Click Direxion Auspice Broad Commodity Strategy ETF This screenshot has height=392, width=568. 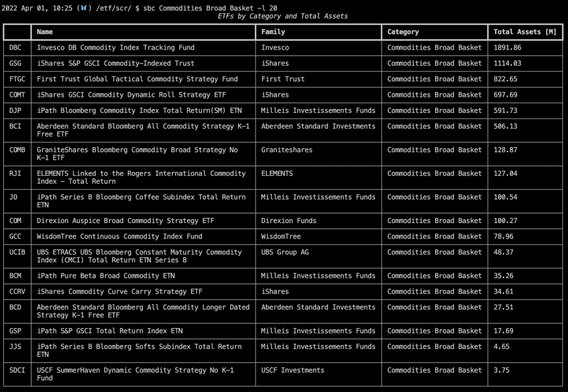click(125, 220)
